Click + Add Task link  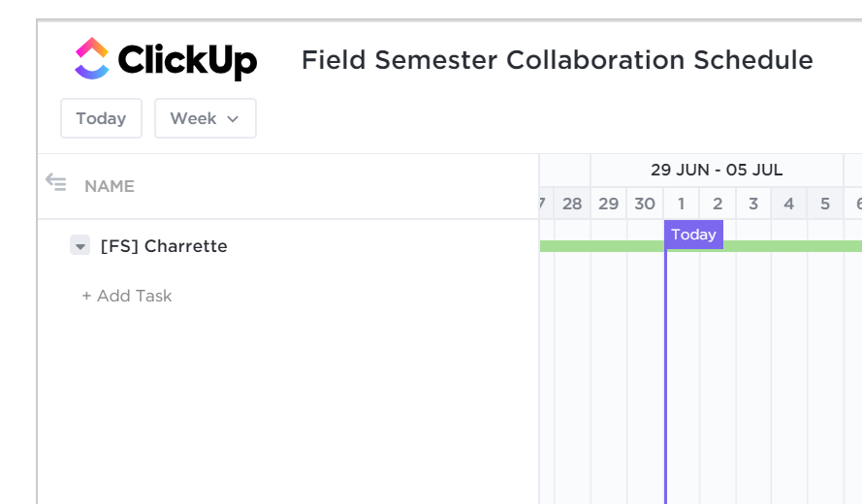127,296
